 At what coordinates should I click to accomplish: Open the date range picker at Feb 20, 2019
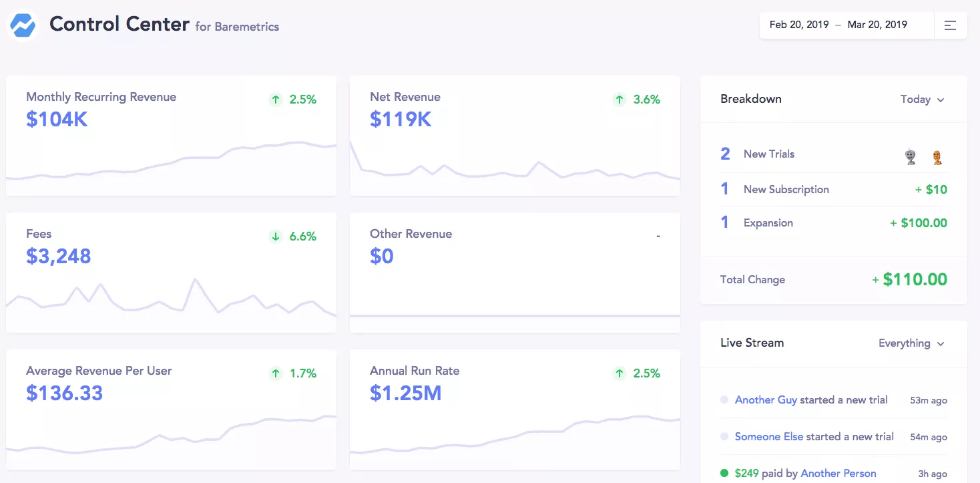(799, 25)
